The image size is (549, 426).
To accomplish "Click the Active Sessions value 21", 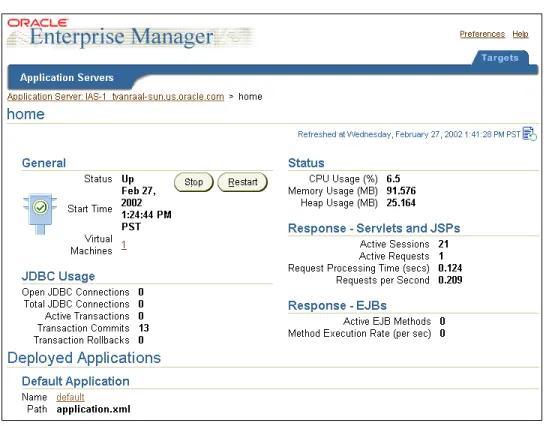I will coord(444,244).
